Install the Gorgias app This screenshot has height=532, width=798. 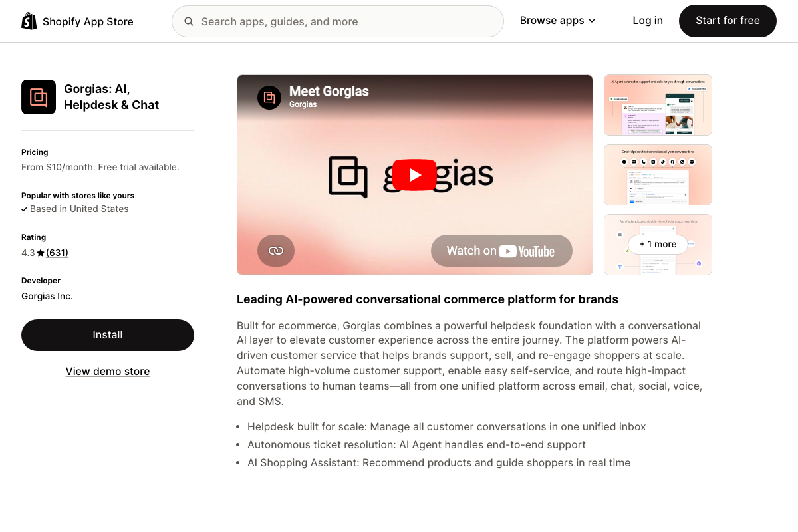[108, 335]
